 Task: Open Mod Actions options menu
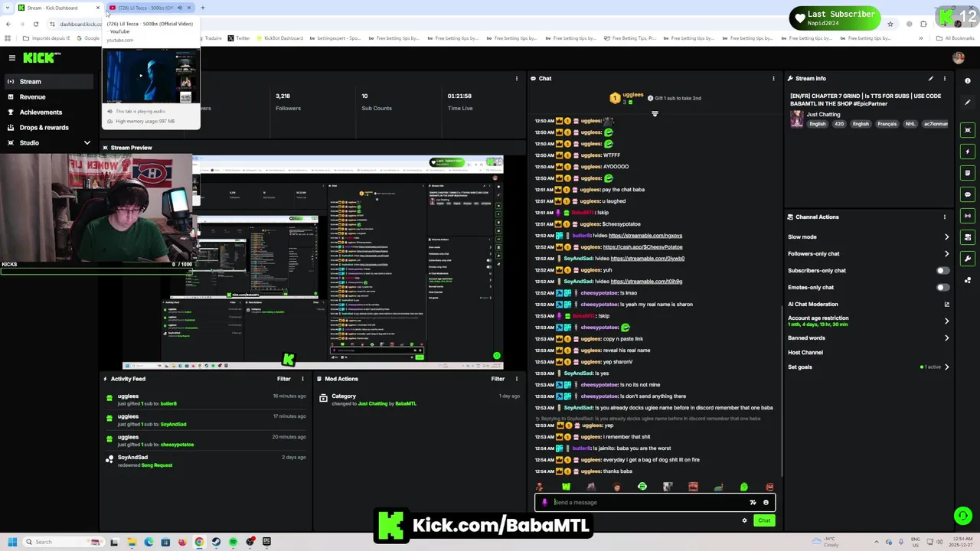517,379
